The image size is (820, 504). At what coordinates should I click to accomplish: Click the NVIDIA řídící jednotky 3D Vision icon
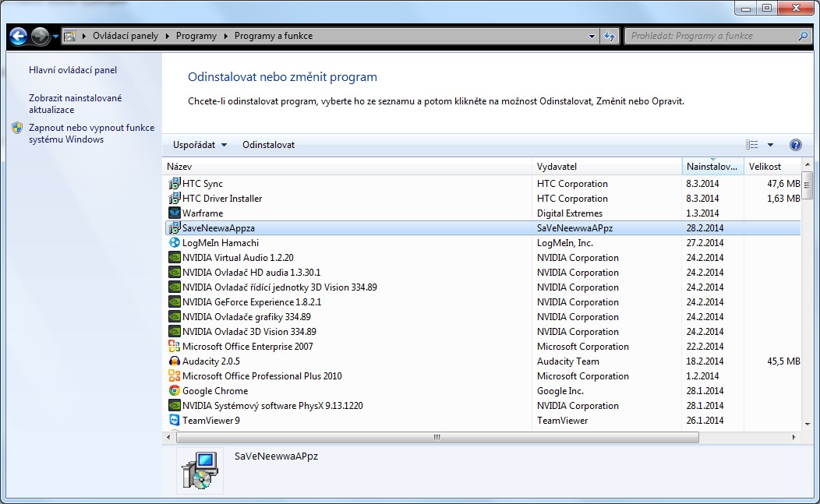[x=174, y=287]
